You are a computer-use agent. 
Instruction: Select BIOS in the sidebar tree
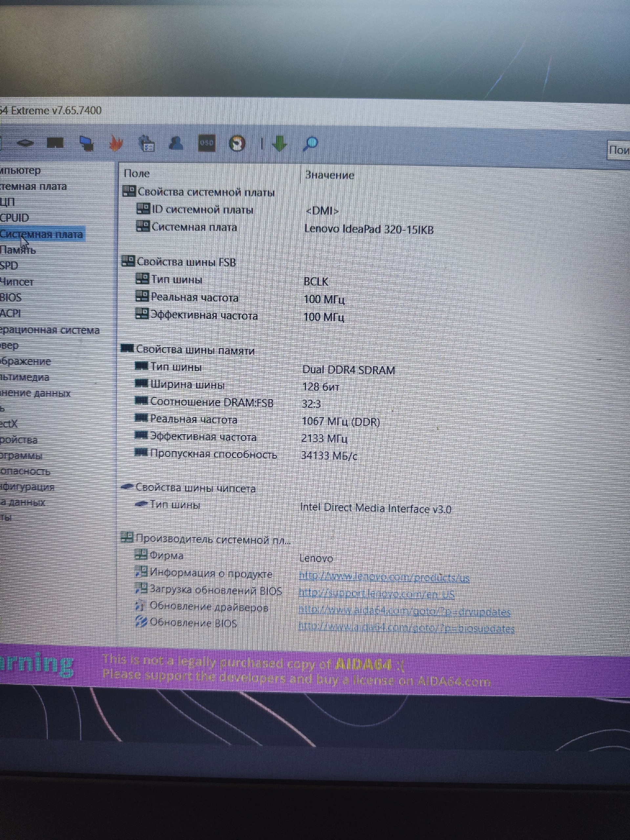(x=10, y=297)
